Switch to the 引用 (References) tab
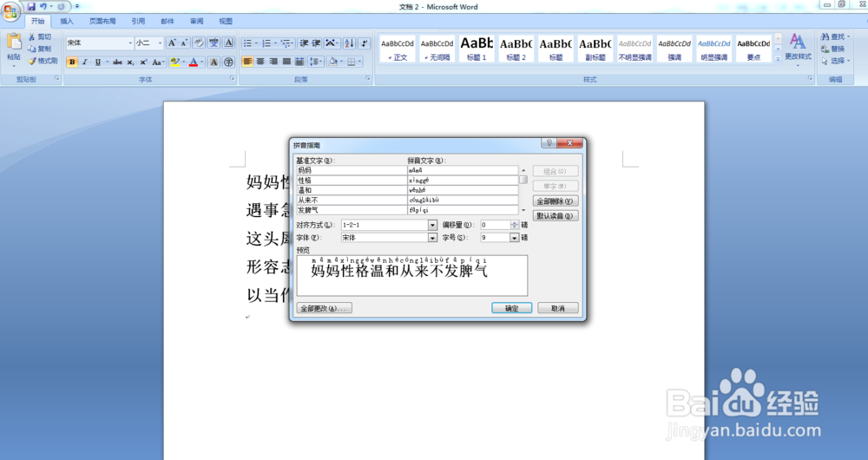This screenshot has width=868, height=460. tap(138, 21)
